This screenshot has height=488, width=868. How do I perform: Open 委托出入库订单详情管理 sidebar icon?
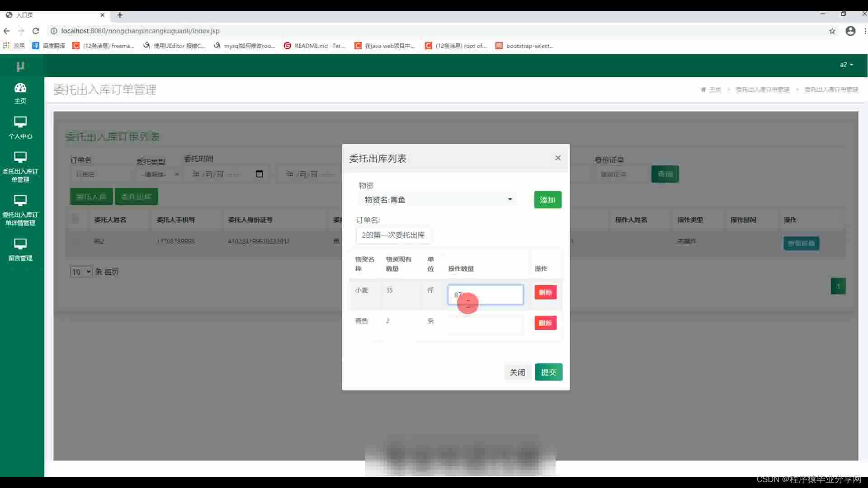(20, 201)
